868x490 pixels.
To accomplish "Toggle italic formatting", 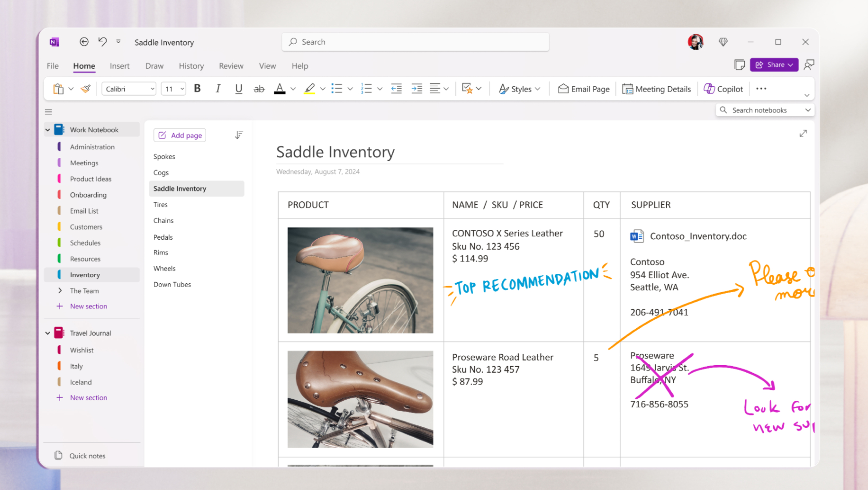I will 218,89.
